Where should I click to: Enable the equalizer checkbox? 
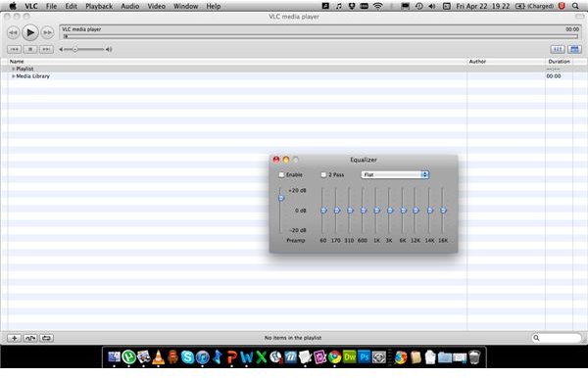tap(281, 174)
